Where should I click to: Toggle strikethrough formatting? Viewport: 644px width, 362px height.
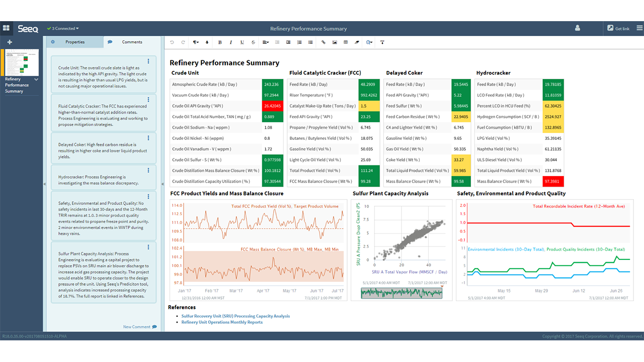pyautogui.click(x=253, y=42)
